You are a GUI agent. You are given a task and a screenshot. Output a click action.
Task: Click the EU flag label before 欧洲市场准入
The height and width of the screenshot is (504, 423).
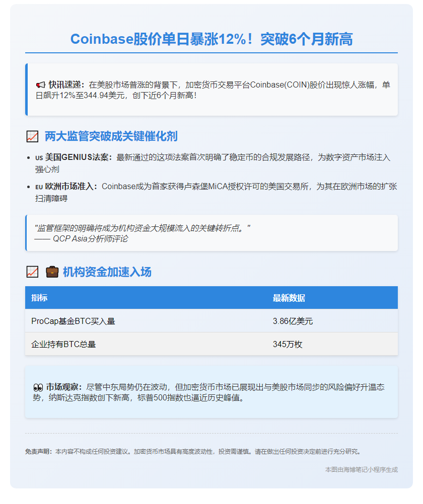pyautogui.click(x=39, y=187)
